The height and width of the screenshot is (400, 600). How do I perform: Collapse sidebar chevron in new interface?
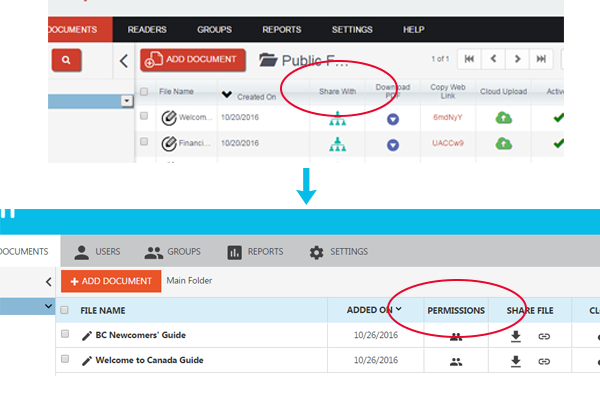(49, 282)
